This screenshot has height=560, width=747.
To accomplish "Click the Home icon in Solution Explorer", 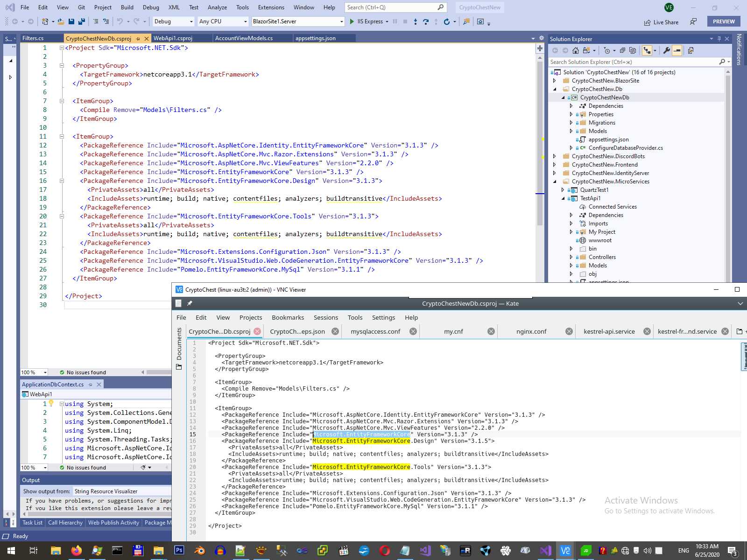I will tap(576, 50).
